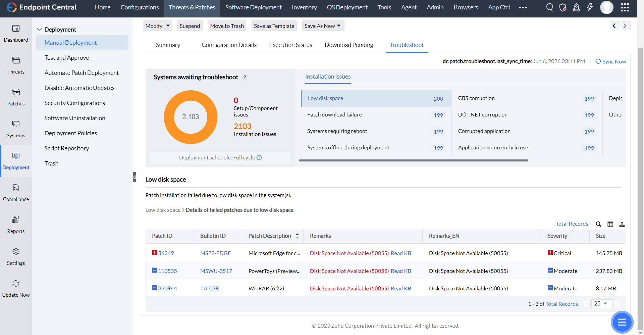This screenshot has width=644, height=335.
Task: Click the export icon above the patch table
Action: click(x=622, y=224)
